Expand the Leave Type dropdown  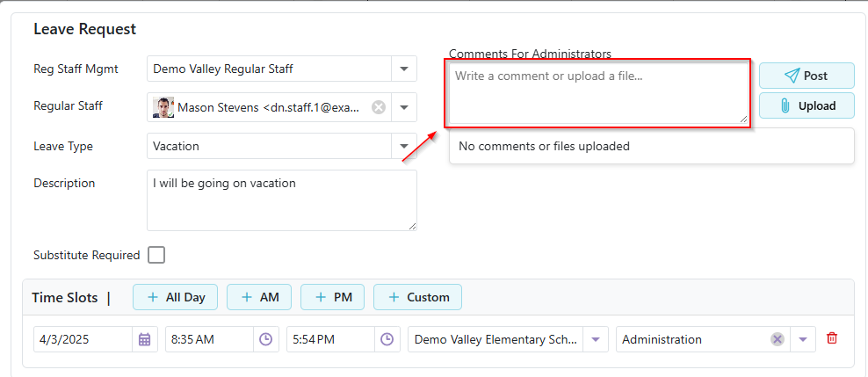point(404,146)
